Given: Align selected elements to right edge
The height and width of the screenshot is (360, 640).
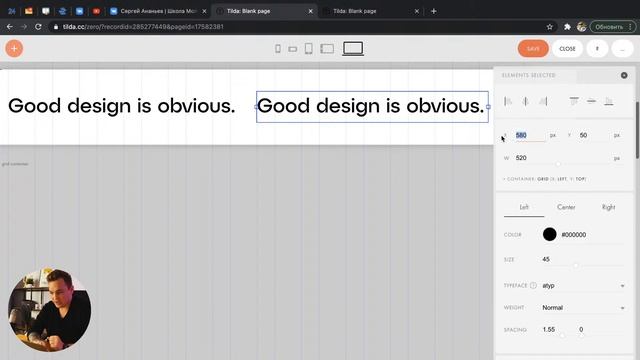Looking at the screenshot, I should coord(543,101).
